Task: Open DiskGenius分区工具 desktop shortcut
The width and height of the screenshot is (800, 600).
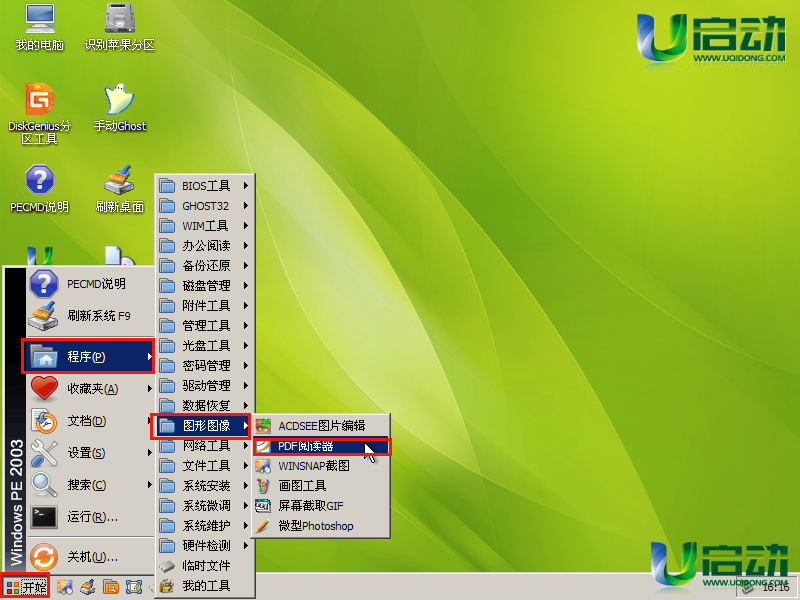Action: click(40, 114)
